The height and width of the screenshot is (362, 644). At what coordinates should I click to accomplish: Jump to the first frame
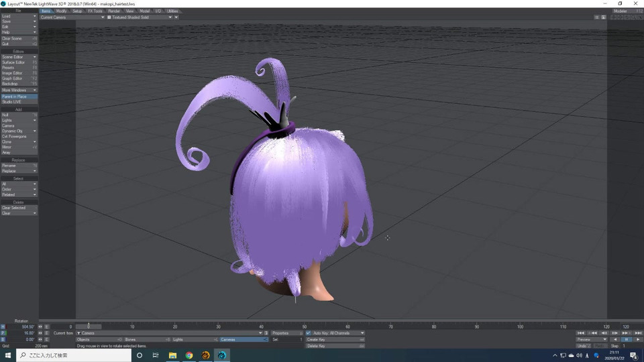(581, 333)
